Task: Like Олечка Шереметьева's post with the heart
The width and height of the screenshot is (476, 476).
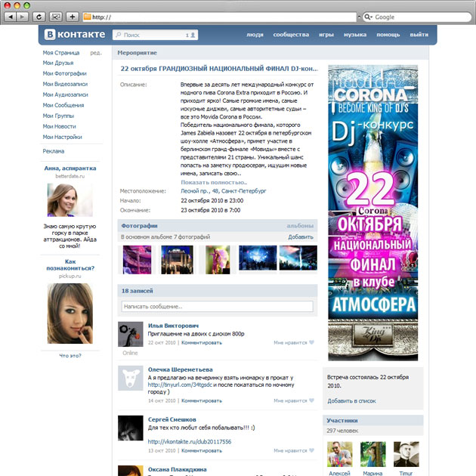Action: point(311,400)
